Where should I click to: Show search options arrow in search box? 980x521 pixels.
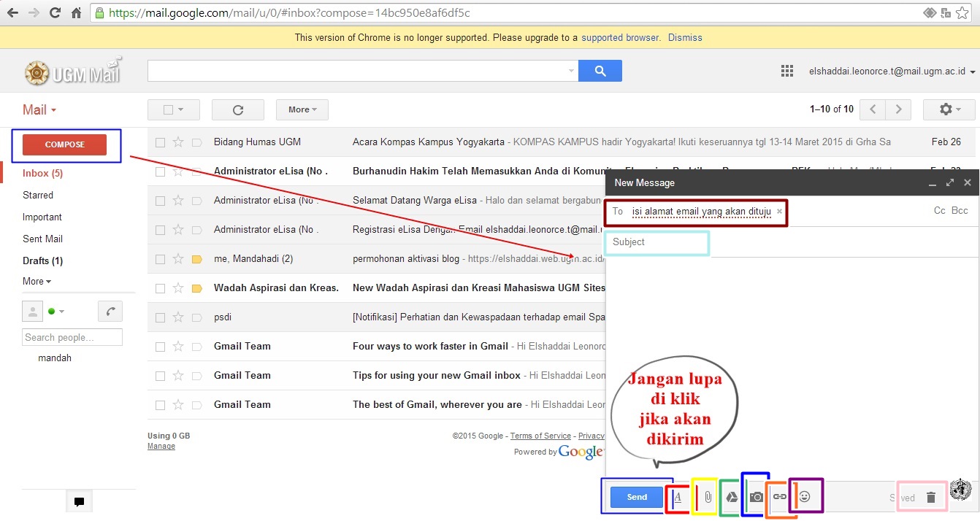point(571,71)
